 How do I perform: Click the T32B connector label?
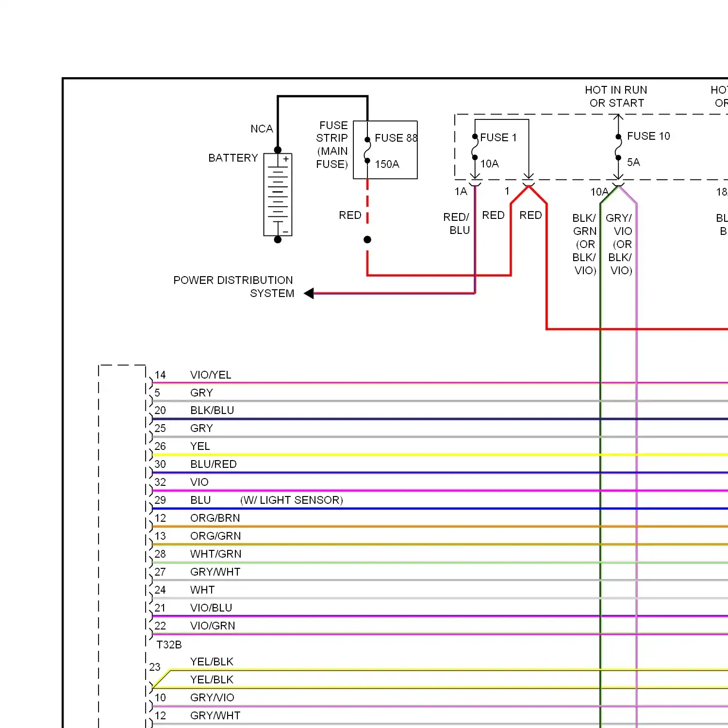click(x=169, y=645)
